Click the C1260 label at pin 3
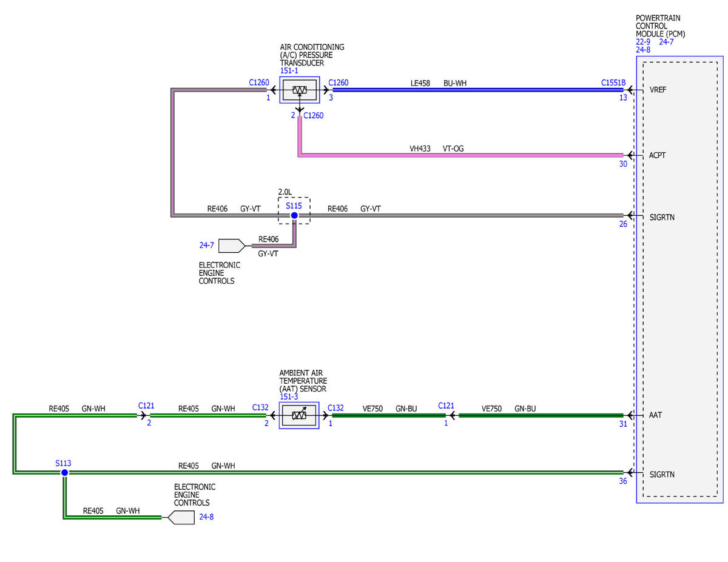728x562 pixels. (339, 82)
